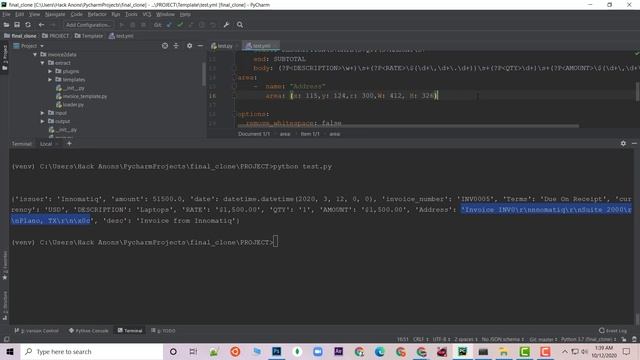Viewport: 640px width, 360px height.
Task: Open the Add Configuration dropdown
Action: click(88, 25)
